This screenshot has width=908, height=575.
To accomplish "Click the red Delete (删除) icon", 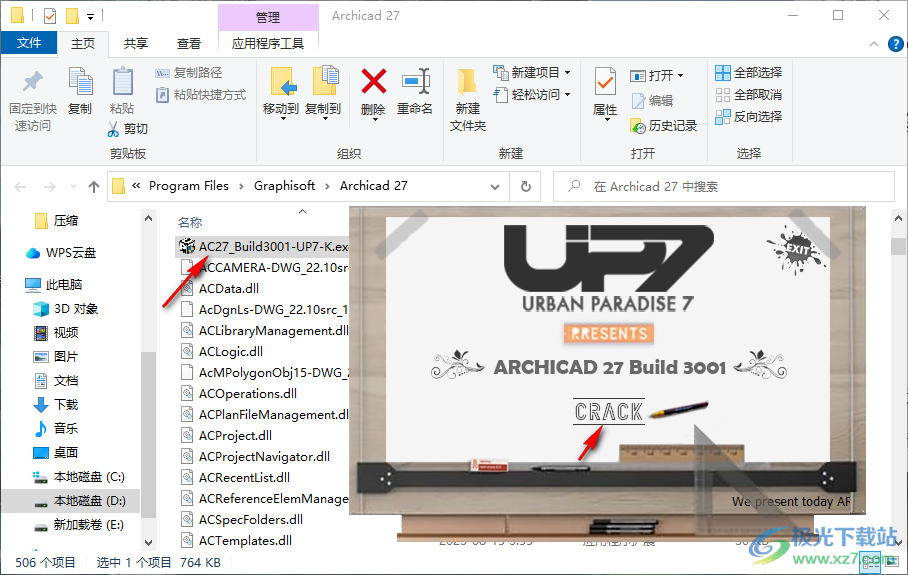I will click(x=374, y=81).
